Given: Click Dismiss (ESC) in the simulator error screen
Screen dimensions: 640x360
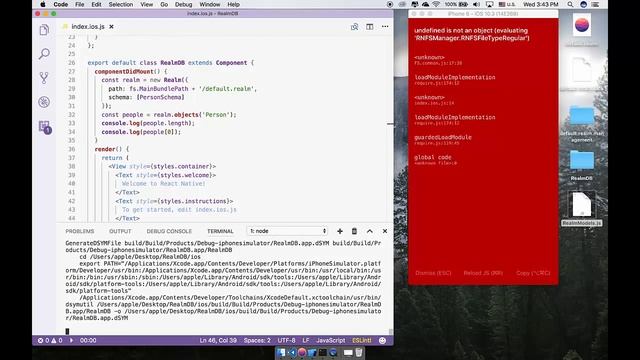Looking at the screenshot, I should tap(433, 273).
